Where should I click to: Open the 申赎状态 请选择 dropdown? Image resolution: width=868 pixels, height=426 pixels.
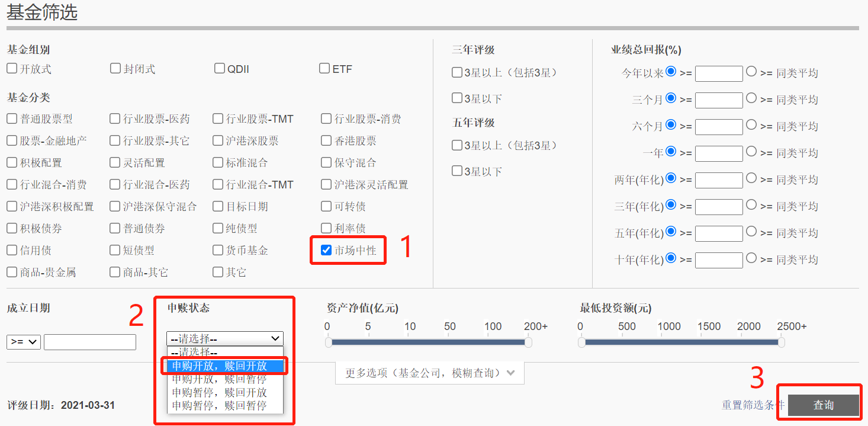224,338
